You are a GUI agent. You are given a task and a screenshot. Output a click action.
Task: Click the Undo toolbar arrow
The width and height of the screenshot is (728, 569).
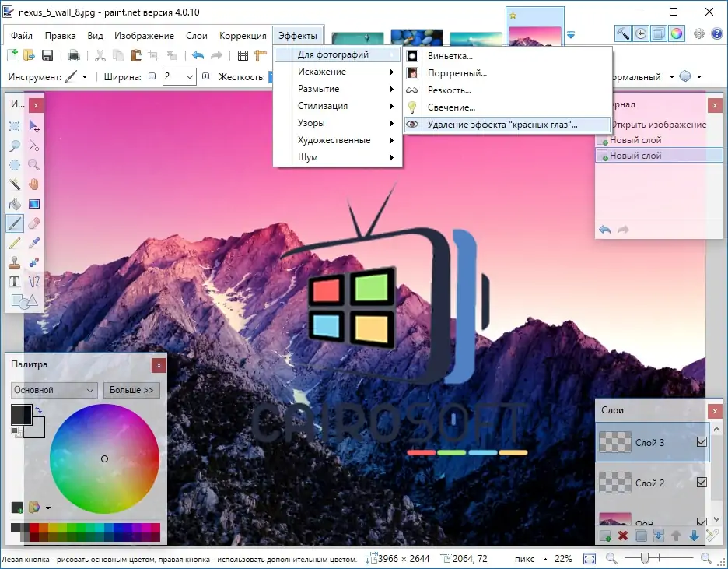(x=198, y=56)
